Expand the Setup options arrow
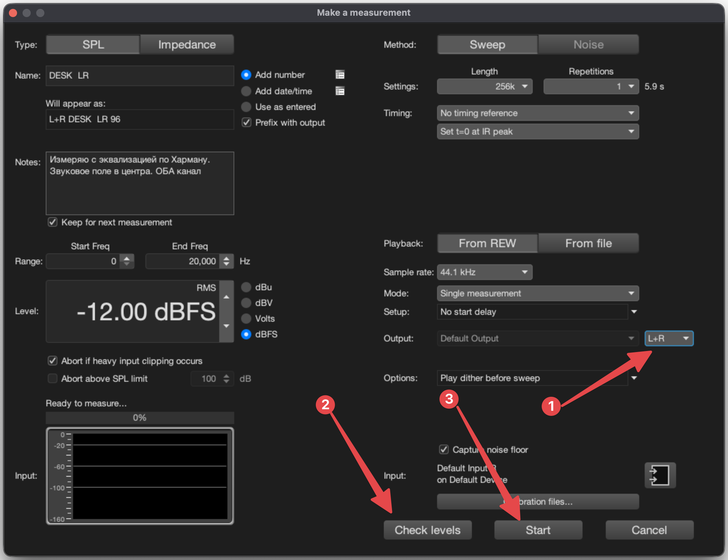 [x=634, y=312]
